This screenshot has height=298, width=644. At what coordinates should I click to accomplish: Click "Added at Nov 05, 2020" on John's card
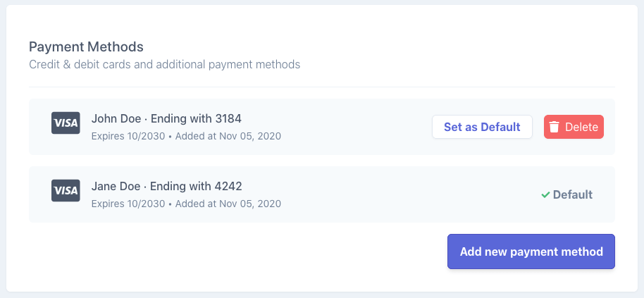(228, 136)
